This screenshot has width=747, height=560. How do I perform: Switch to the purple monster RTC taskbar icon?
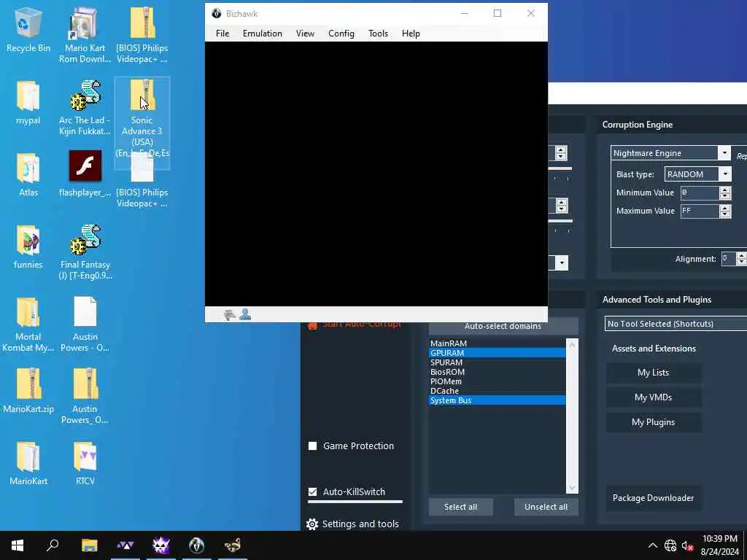[x=161, y=545]
